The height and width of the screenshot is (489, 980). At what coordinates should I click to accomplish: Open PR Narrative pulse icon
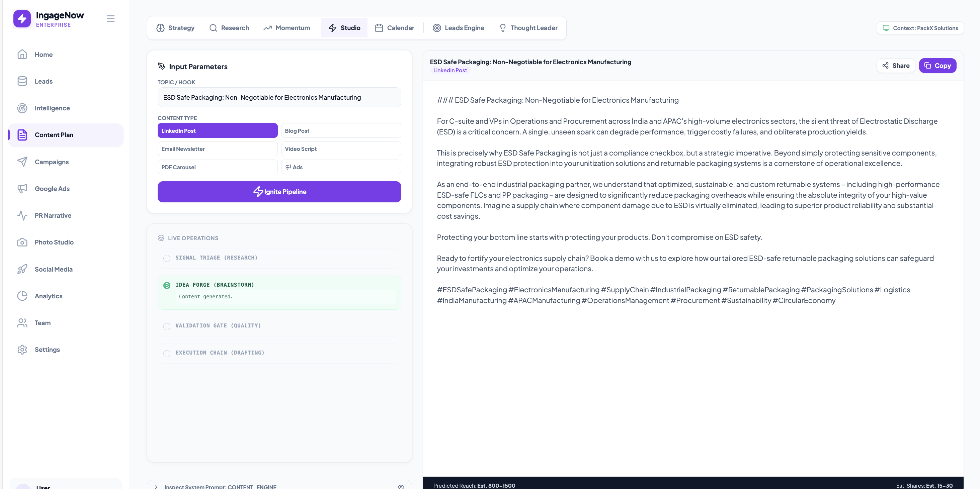pyautogui.click(x=22, y=216)
